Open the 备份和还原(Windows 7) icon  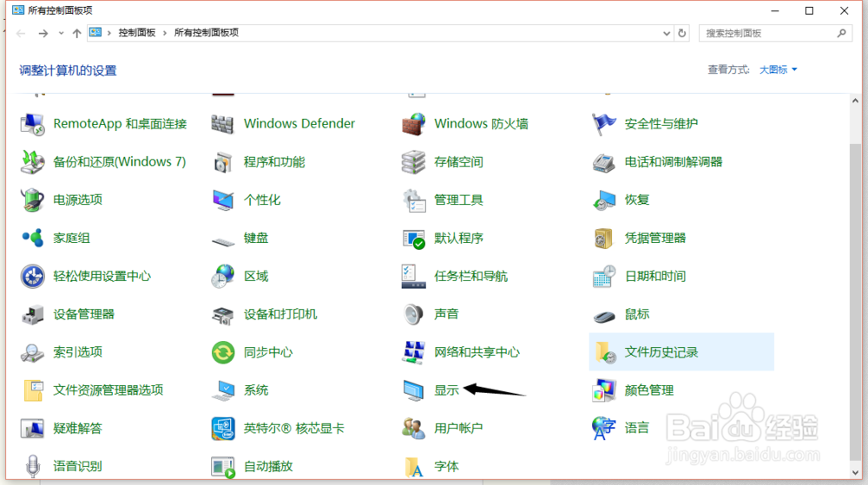(32, 162)
